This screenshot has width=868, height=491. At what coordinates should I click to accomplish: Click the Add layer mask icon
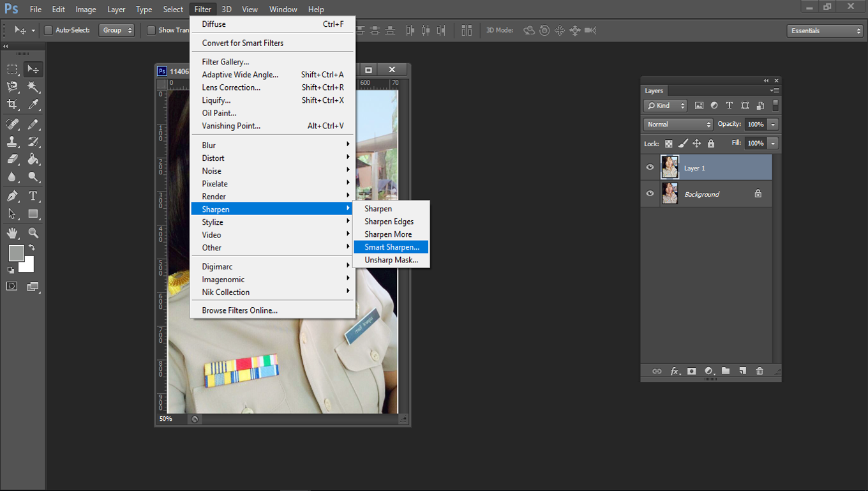691,371
